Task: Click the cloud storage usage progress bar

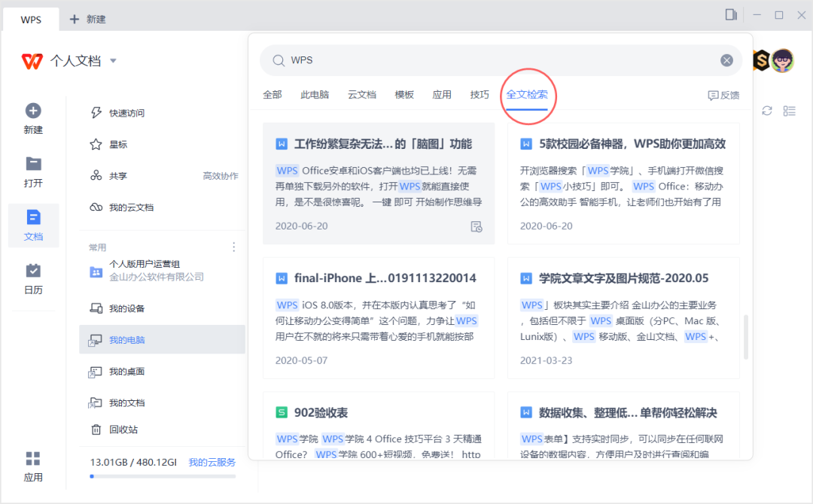Action: (x=163, y=476)
